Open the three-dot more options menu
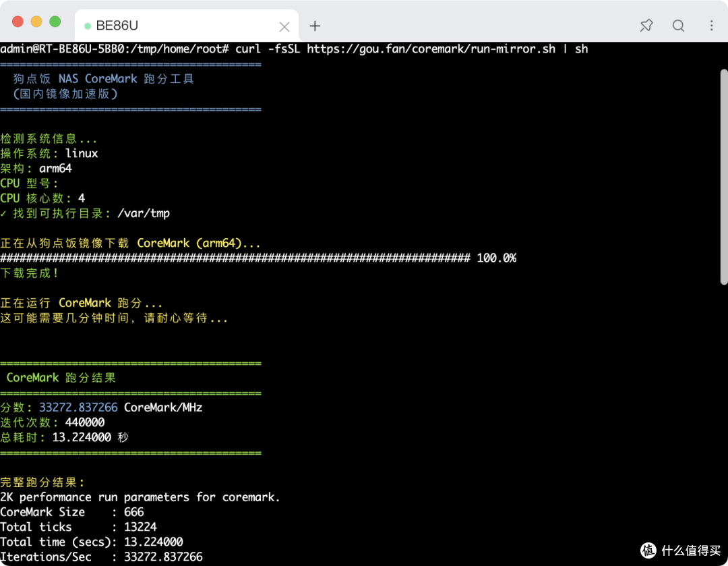 coord(711,26)
